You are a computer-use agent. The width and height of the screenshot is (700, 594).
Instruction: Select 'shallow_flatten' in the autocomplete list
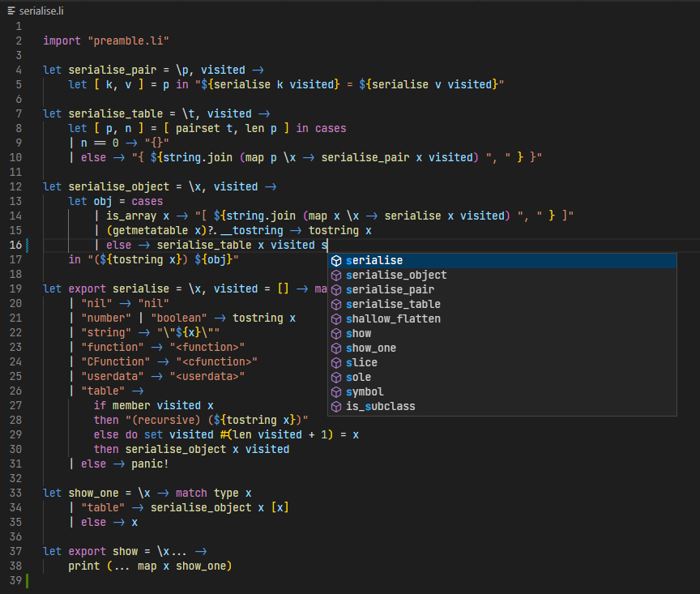[502, 319]
